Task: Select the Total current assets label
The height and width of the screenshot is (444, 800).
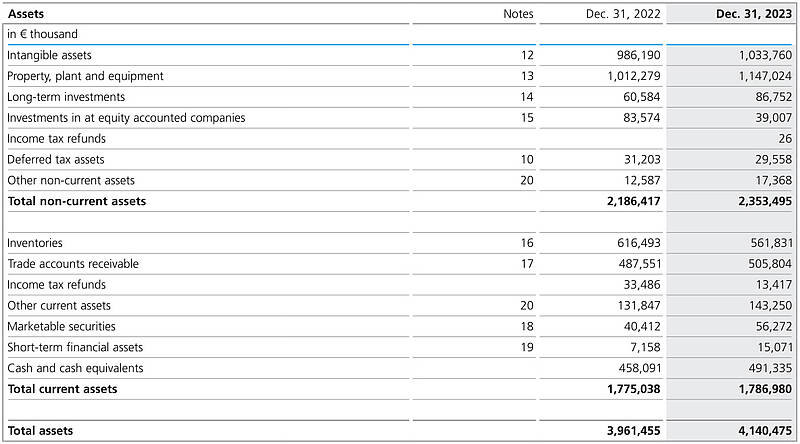Action: click(62, 389)
